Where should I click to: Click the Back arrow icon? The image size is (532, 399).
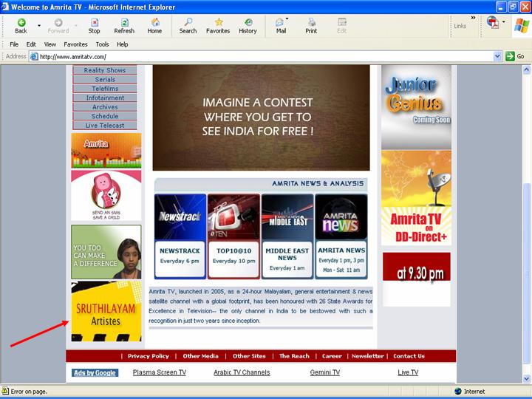pyautogui.click(x=21, y=22)
